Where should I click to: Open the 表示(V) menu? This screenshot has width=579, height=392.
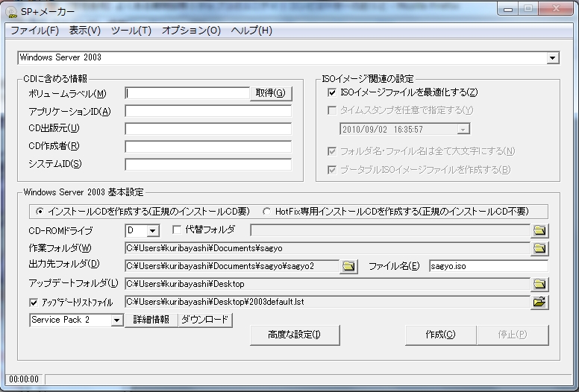(x=85, y=31)
